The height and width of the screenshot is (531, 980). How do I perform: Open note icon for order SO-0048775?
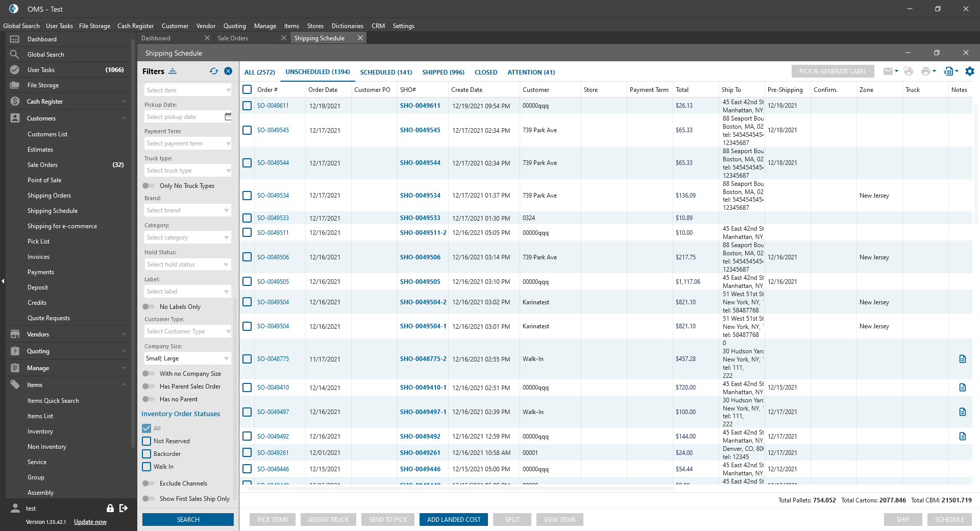click(962, 359)
